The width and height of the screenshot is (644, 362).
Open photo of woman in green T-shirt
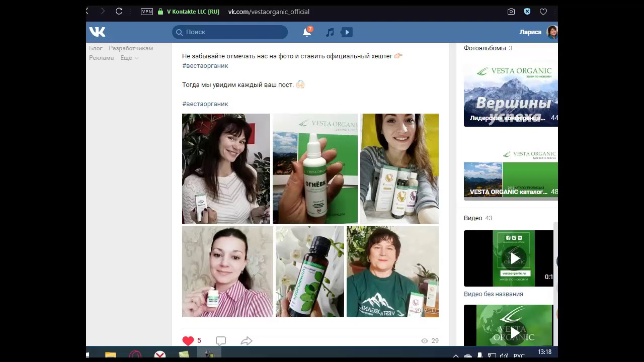tap(392, 271)
